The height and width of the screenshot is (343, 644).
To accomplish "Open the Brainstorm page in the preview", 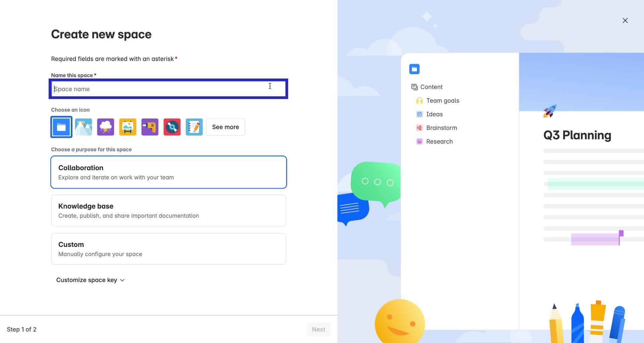I will [x=441, y=128].
